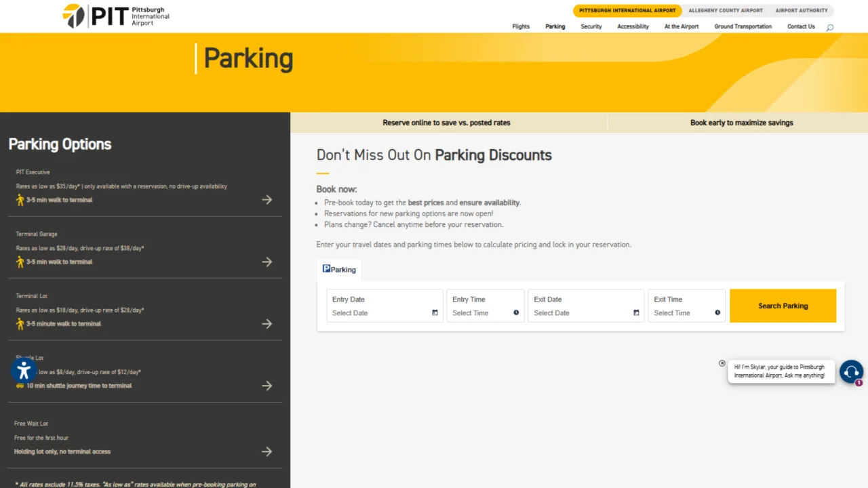Click the calendar icon in Exit Date

click(x=636, y=313)
